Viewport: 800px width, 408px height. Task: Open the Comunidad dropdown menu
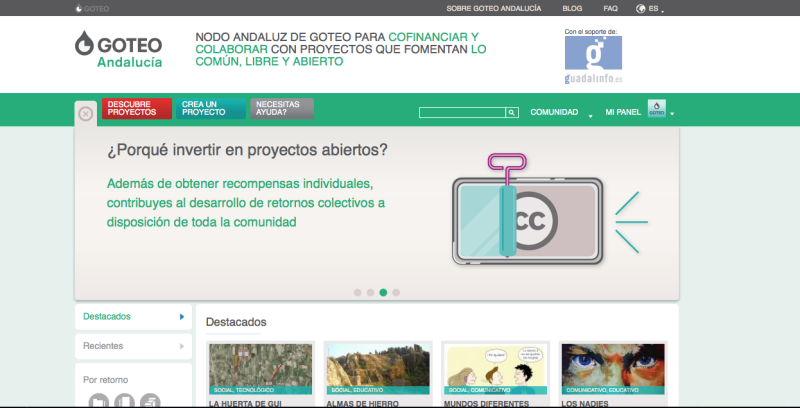pyautogui.click(x=558, y=113)
